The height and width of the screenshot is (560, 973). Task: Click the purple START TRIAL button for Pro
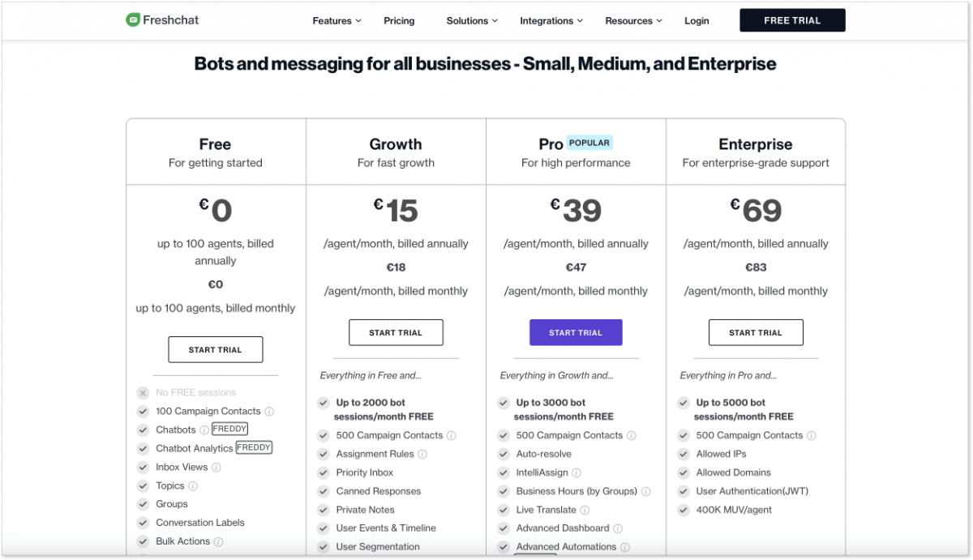point(576,332)
